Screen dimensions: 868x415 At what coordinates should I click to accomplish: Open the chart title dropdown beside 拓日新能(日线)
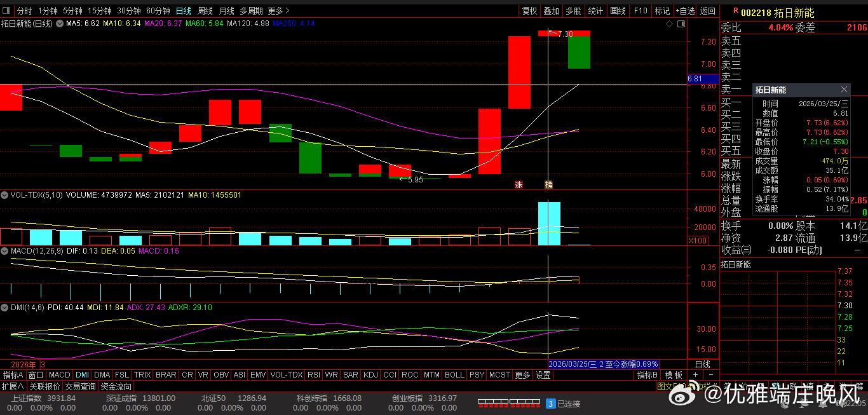pos(60,24)
